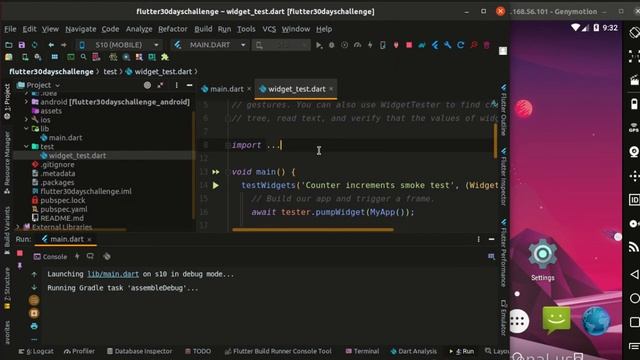Click the test breadcrumb in the navigation bar
Screen dimensions: 640x360
[x=110, y=71]
